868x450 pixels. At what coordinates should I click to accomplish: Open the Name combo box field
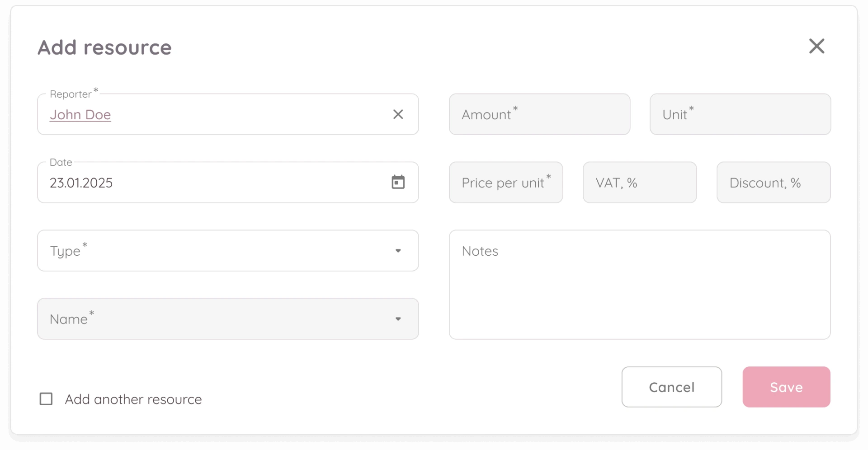click(x=217, y=319)
